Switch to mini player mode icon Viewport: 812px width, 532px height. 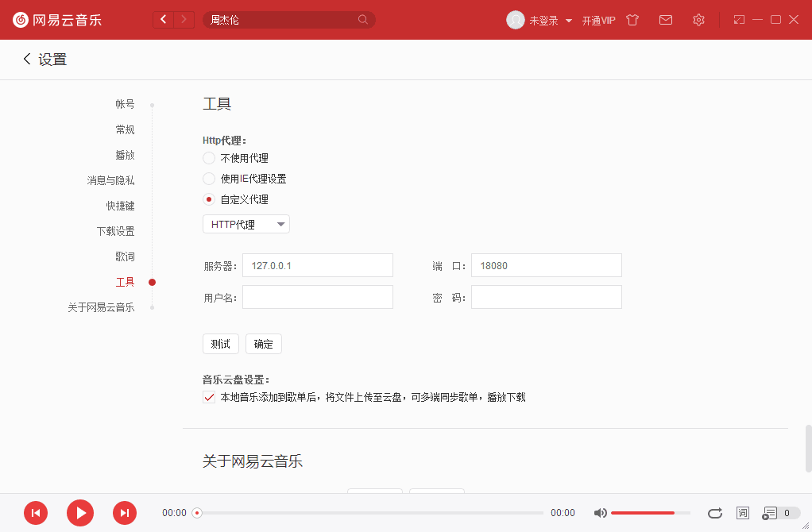pos(739,20)
